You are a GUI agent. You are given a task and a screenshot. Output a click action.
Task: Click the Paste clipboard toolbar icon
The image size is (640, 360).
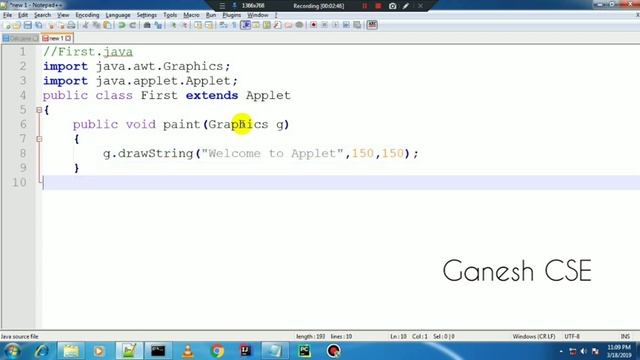click(107, 25)
